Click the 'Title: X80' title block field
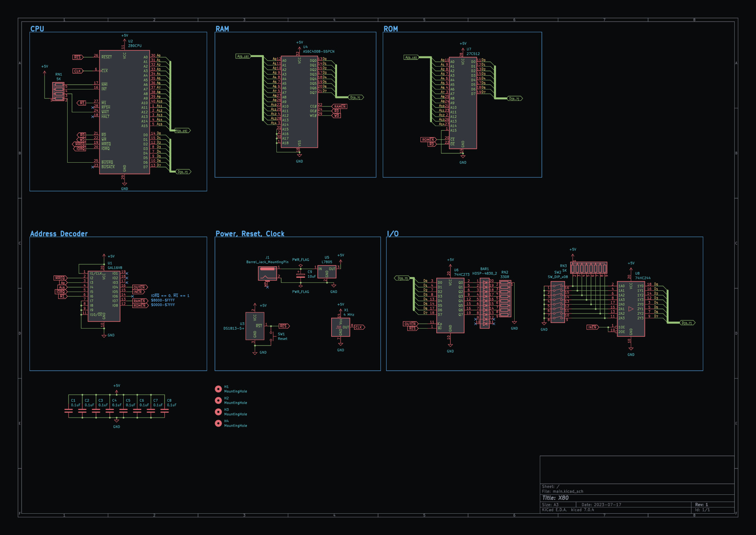 (555, 498)
